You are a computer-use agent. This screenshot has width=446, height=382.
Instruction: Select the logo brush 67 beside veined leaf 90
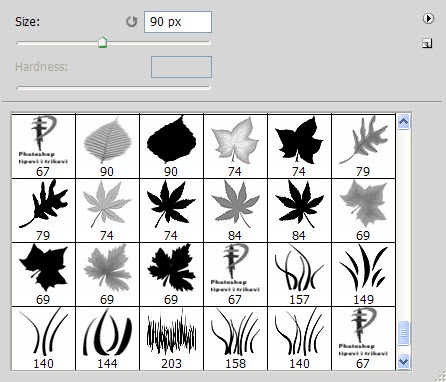click(43, 146)
